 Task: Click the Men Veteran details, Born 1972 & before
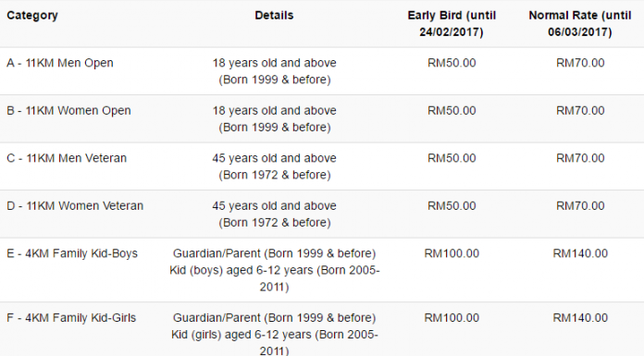[275, 176]
